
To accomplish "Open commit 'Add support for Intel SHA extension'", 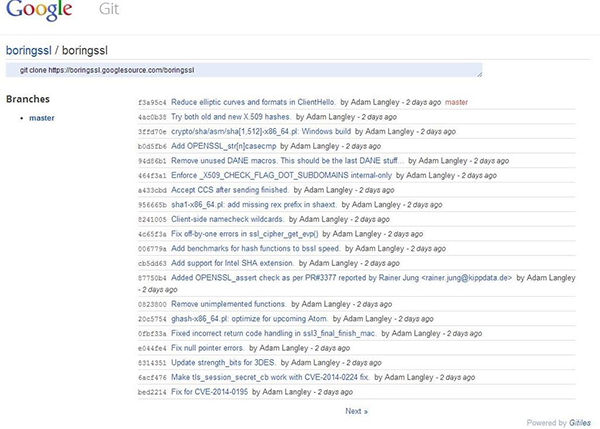I will point(232,263).
